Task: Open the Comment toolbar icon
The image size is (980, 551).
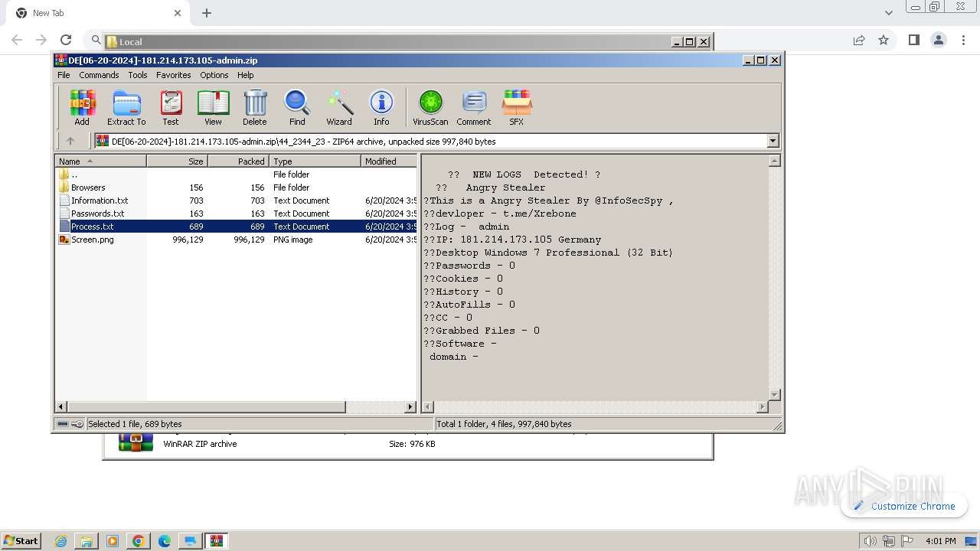Action: (474, 107)
